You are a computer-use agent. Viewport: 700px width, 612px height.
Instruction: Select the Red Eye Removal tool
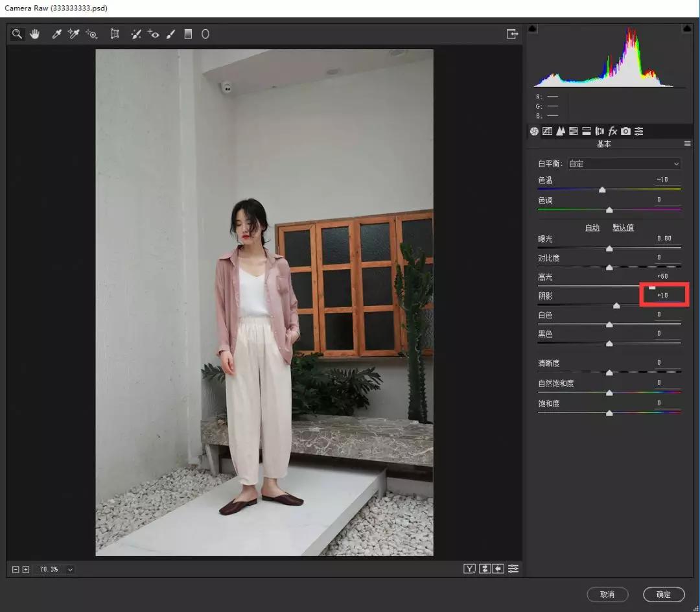coord(154,34)
